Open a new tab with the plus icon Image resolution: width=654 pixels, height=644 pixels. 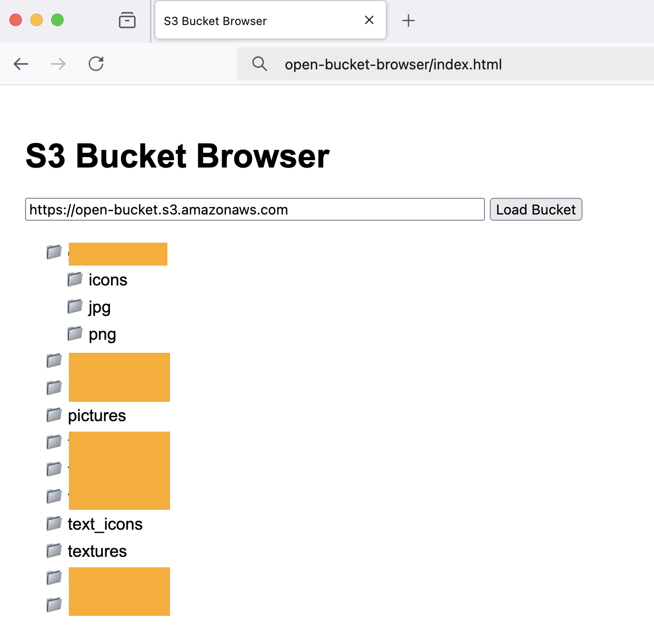click(408, 20)
